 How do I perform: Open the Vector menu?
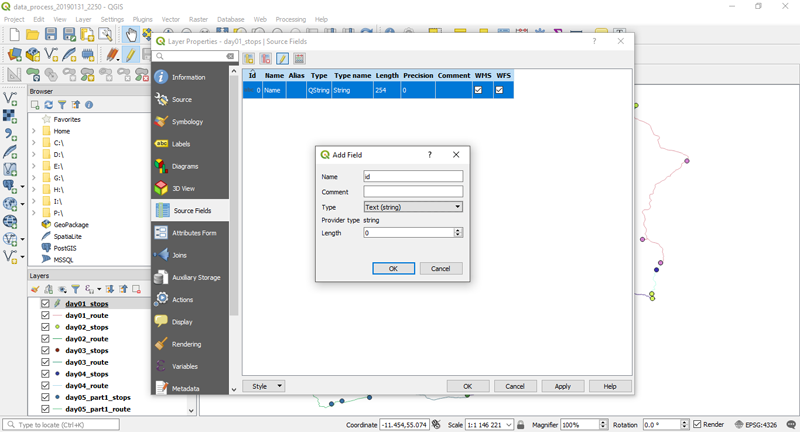pyautogui.click(x=170, y=19)
